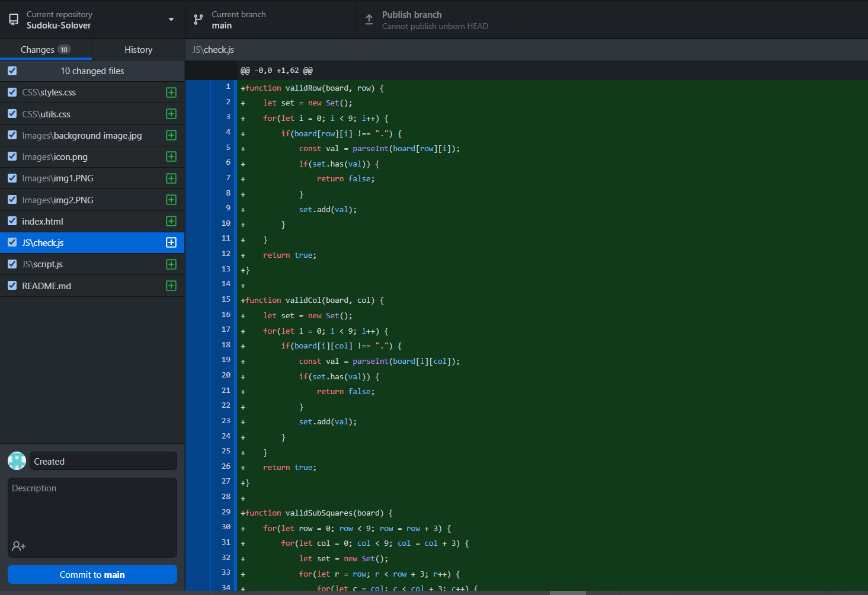868x595 pixels.
Task: Select the Publish branch control
Action: [440, 19]
